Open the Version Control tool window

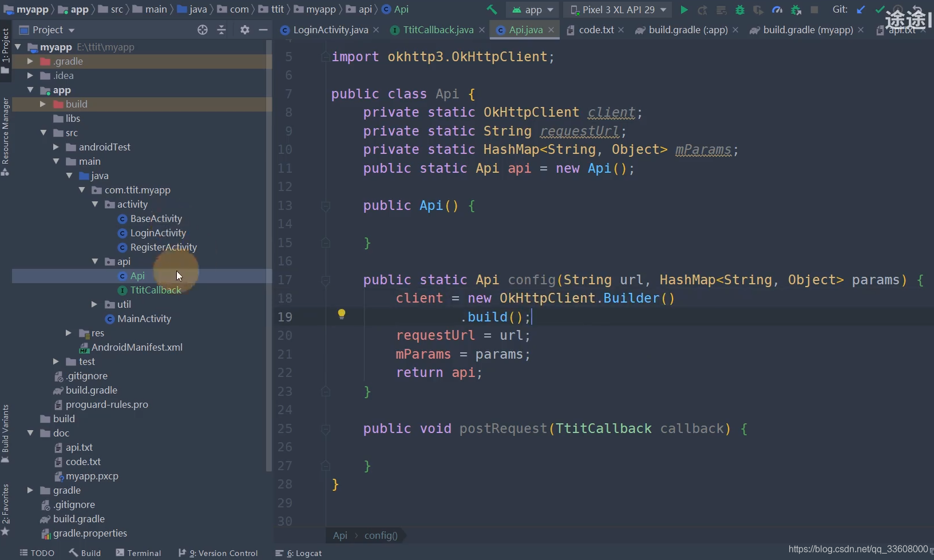coord(218,553)
